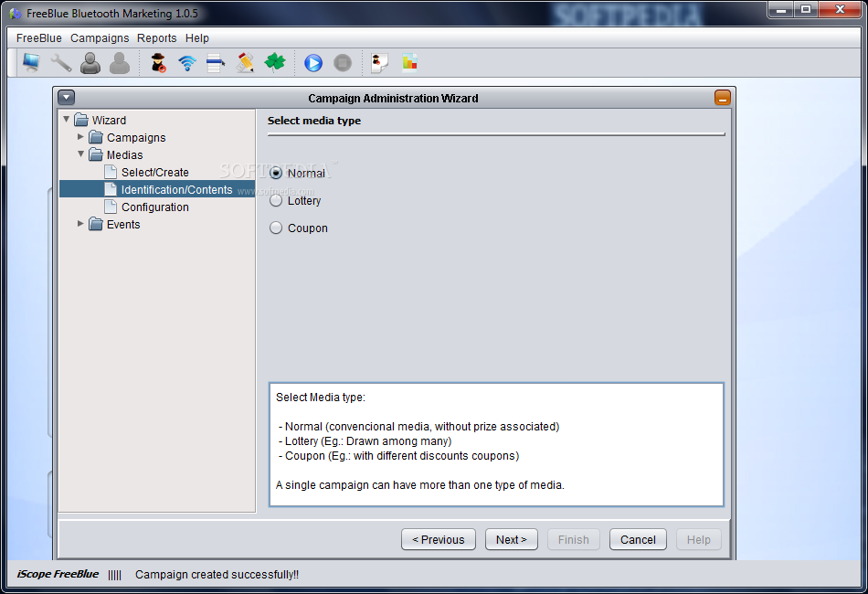
Task: Select the Events tree label
Action: [x=123, y=224]
